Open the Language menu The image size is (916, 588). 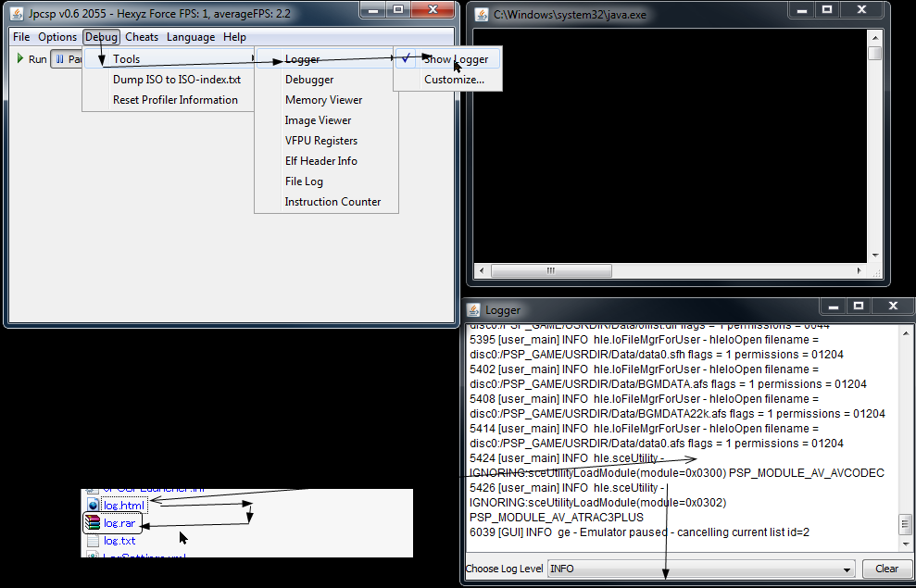pyautogui.click(x=191, y=37)
